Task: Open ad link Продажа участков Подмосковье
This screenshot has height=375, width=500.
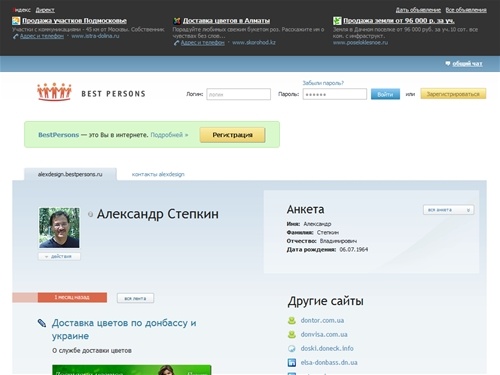Action: (74, 21)
